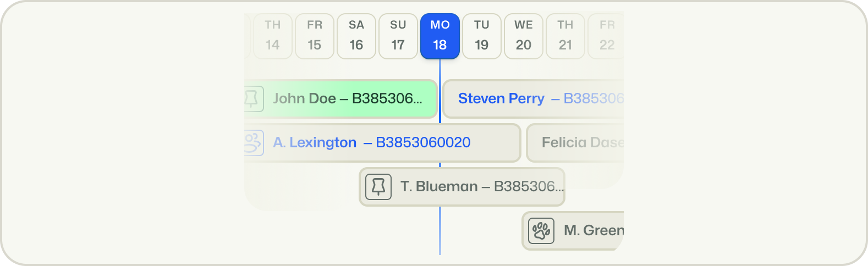868x266 pixels.
Task: Select the highlighted Monday 18 date
Action: 440,36
